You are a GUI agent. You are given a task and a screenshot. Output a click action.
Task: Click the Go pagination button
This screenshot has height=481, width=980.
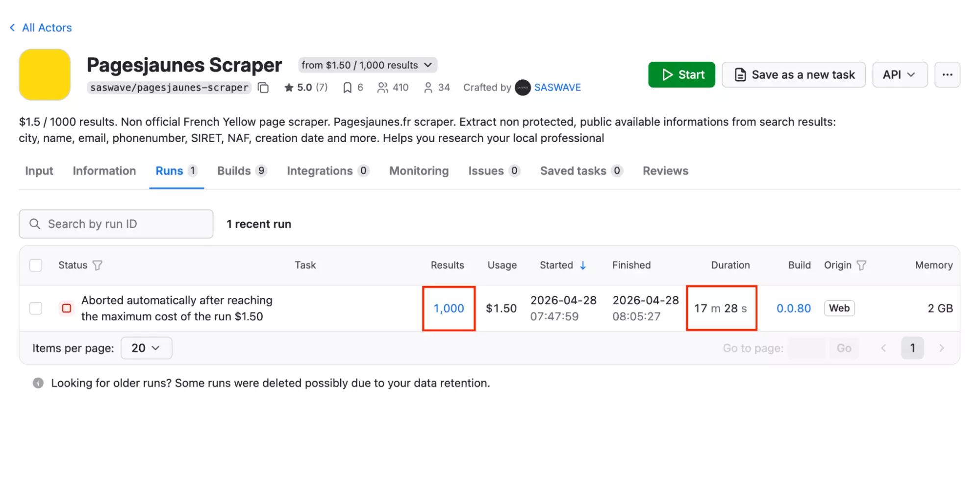pos(844,348)
